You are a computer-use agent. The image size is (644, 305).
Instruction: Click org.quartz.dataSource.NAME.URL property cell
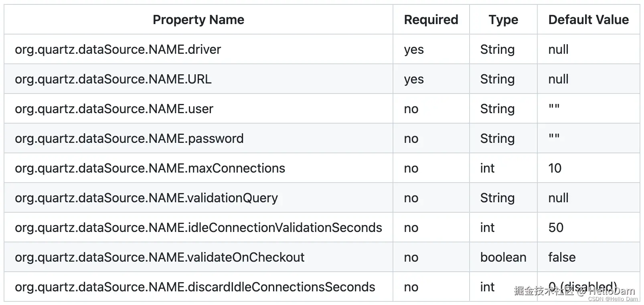coord(113,79)
